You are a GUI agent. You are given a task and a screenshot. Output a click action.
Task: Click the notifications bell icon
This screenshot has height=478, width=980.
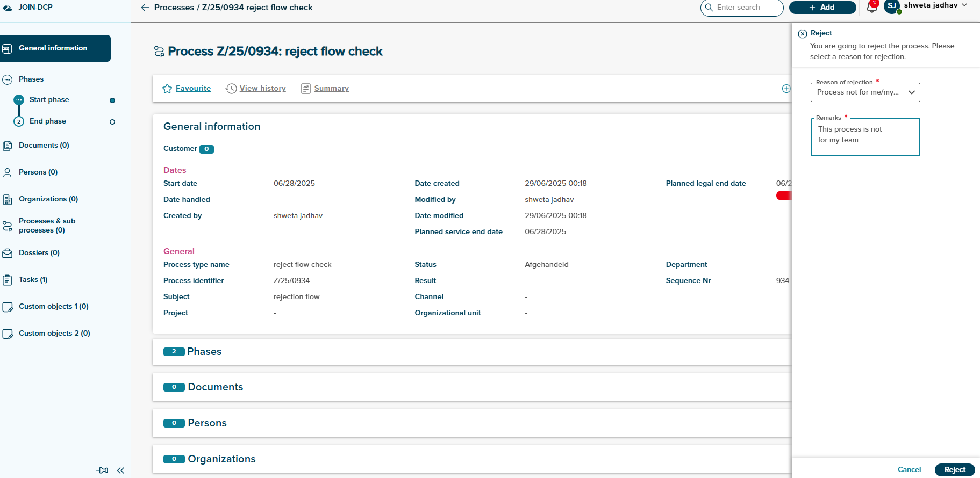click(x=871, y=8)
